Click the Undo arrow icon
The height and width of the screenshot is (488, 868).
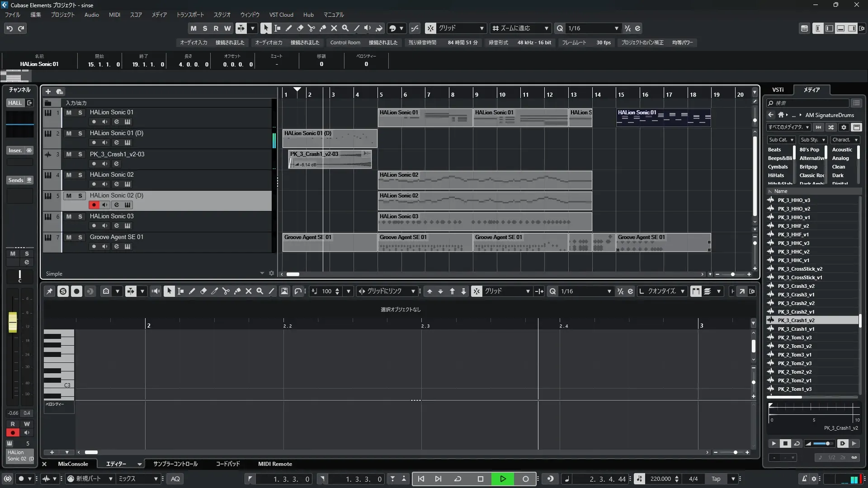9,28
